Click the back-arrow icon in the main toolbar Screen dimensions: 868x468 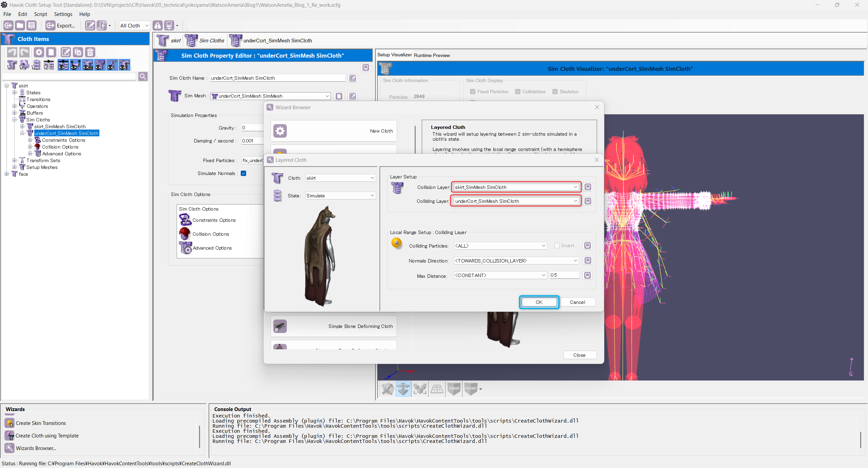(8, 25)
